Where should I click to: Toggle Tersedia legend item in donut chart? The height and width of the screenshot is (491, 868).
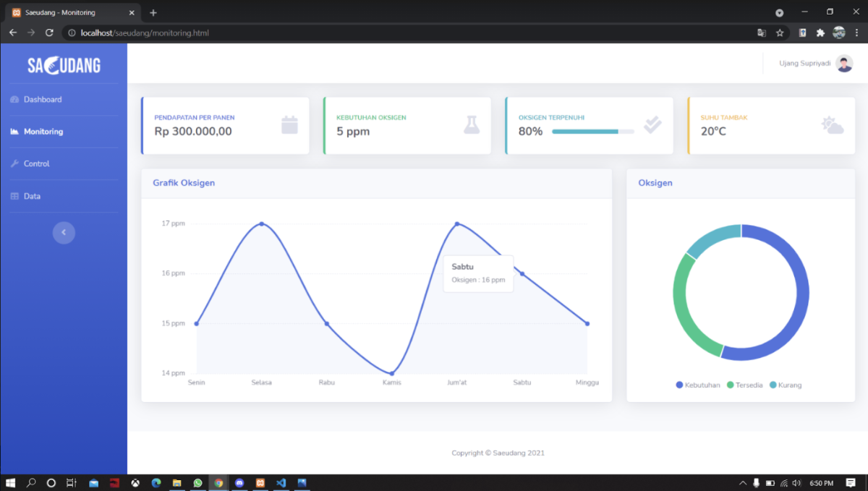click(745, 385)
